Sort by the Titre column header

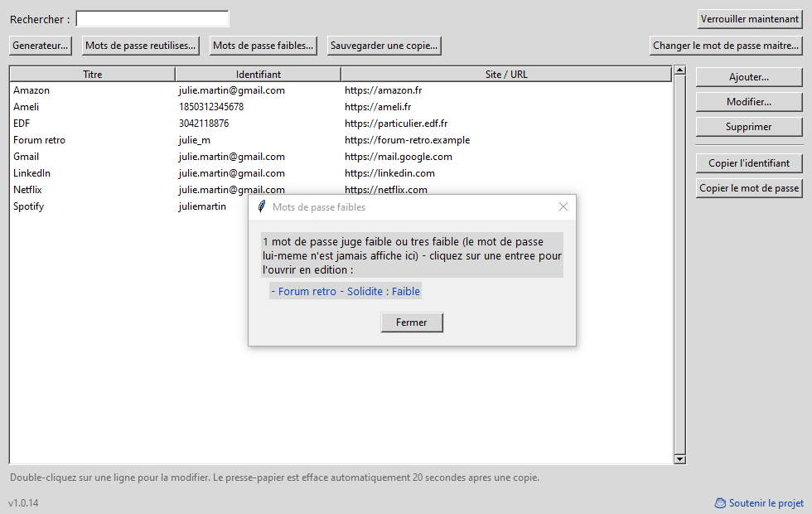[x=93, y=74]
